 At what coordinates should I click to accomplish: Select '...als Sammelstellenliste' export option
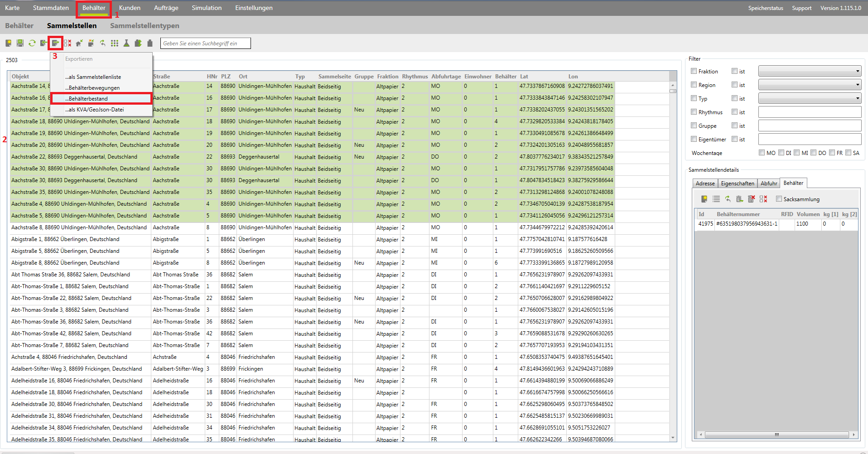(101, 77)
